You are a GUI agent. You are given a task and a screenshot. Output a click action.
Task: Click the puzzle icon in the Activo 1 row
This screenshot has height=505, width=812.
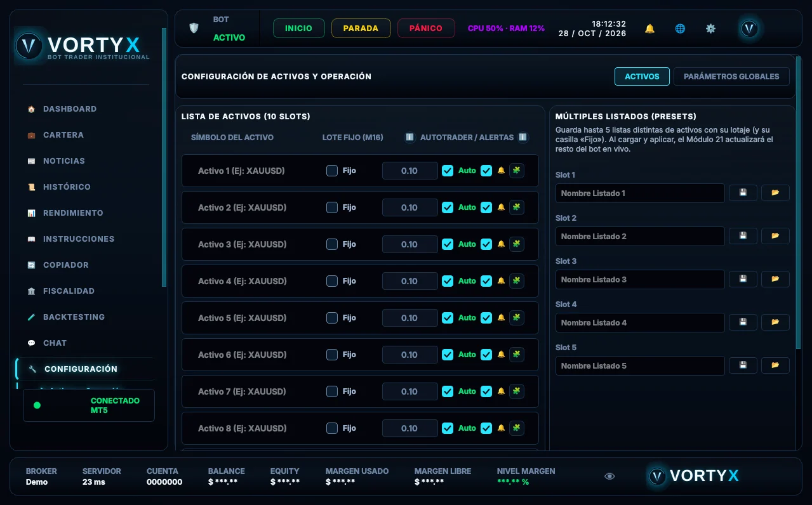[x=517, y=171]
